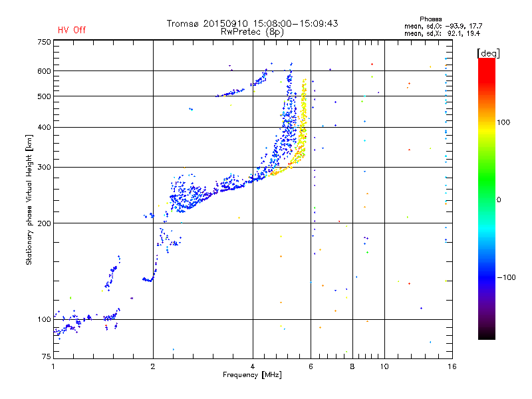532x399 pixels.
Task: Click the "[deg]" colorbar unit label
Action: [x=488, y=53]
